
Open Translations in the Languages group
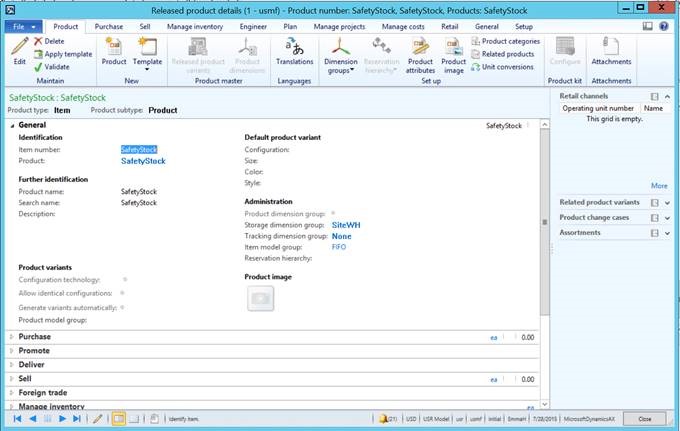pos(294,50)
